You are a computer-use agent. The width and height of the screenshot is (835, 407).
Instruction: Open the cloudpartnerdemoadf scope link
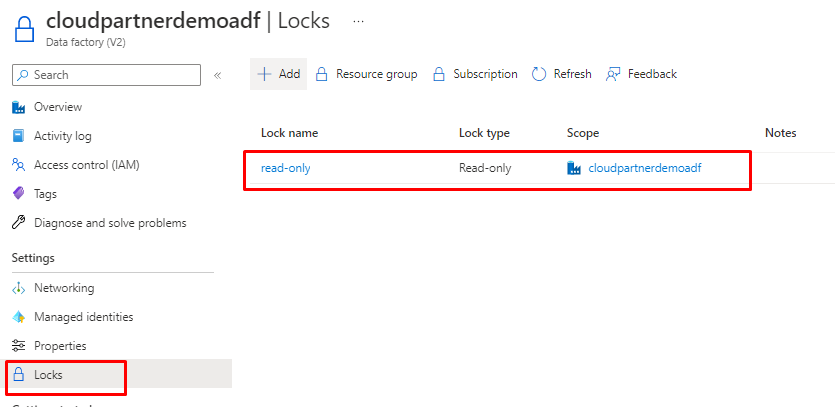[645, 168]
